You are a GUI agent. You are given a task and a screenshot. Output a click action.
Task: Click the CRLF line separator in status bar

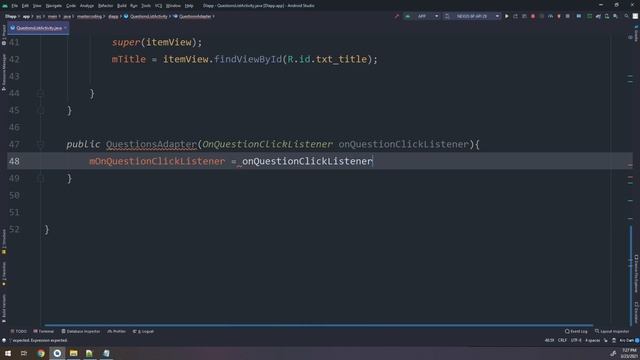(x=562, y=340)
